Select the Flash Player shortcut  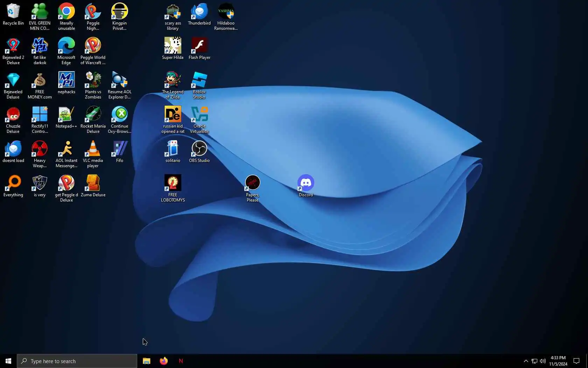[199, 49]
